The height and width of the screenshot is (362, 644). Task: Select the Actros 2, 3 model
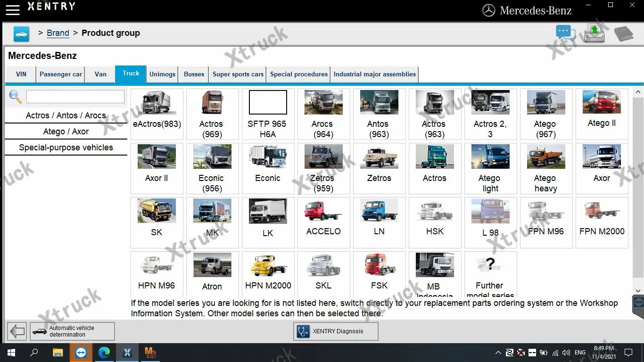click(491, 114)
